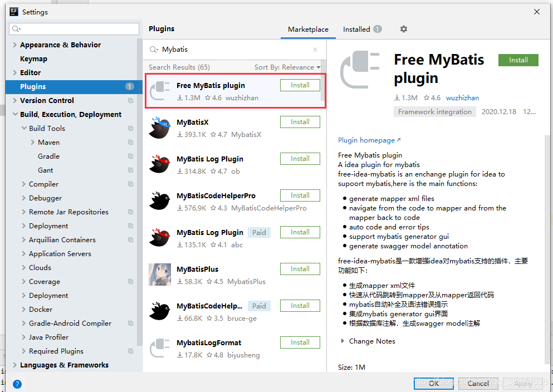Viewport: 553px width, 392px height.
Task: Click the MyBatisX blue bird icon
Action: pos(160,127)
